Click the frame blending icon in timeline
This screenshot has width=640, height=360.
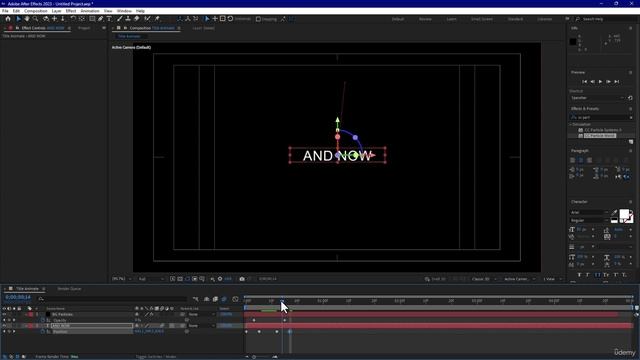click(x=215, y=299)
